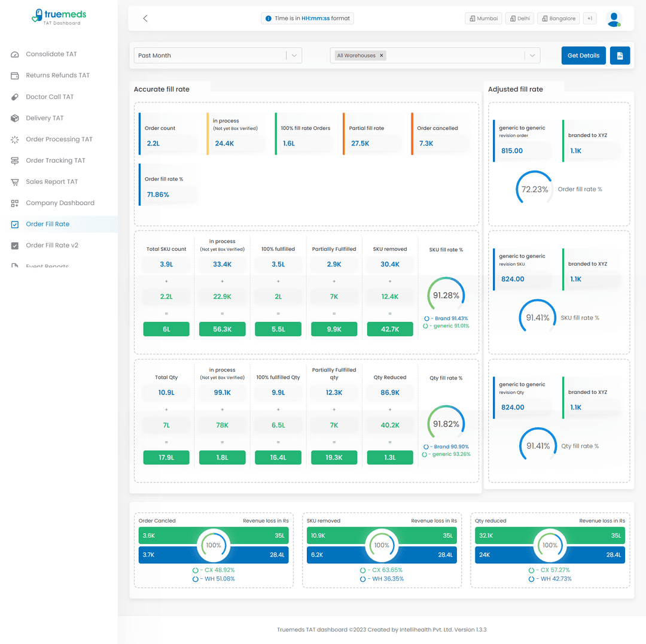Select the Order Processing TAT icon
Viewport: 646px width, 644px height.
[14, 139]
